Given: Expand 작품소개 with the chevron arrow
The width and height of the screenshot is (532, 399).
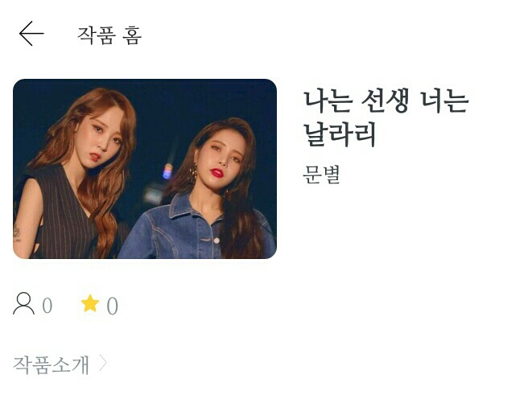Looking at the screenshot, I should (x=103, y=363).
